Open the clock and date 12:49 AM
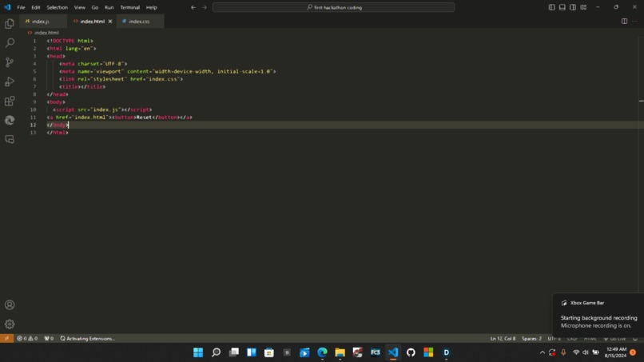This screenshot has height=362, width=644. point(616,352)
